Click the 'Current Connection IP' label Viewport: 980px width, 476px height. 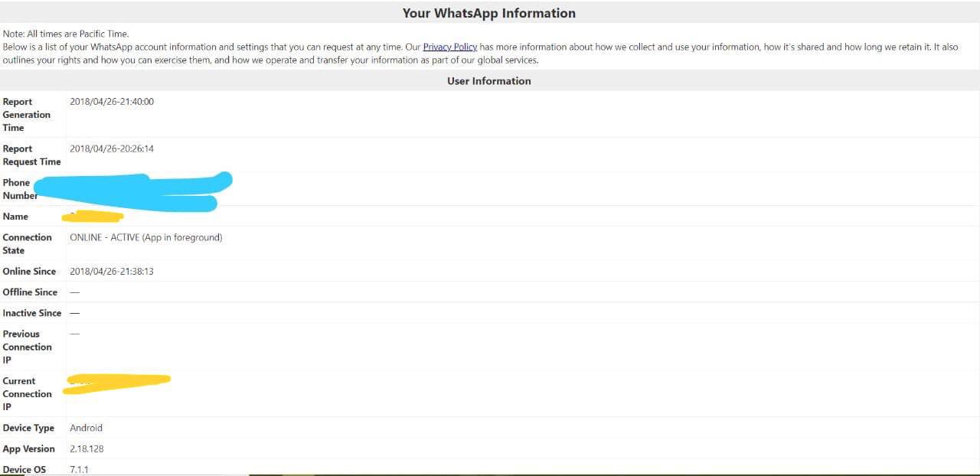coord(27,393)
